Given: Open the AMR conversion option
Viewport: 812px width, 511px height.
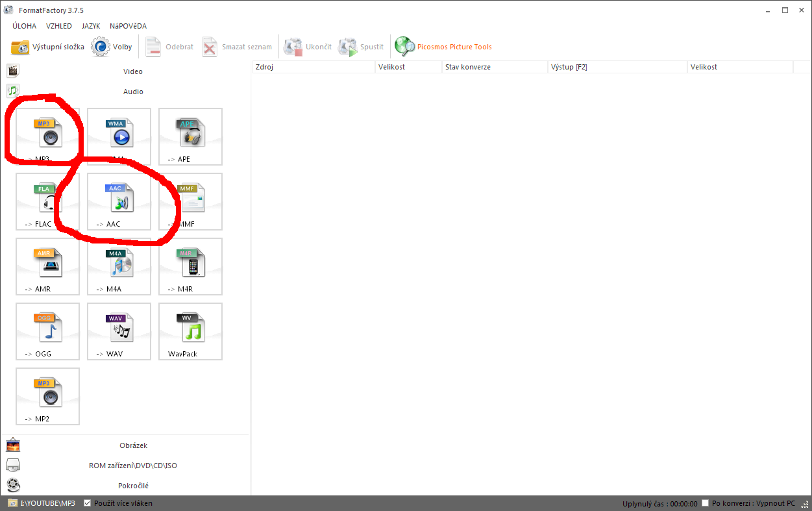Looking at the screenshot, I should click(x=48, y=266).
